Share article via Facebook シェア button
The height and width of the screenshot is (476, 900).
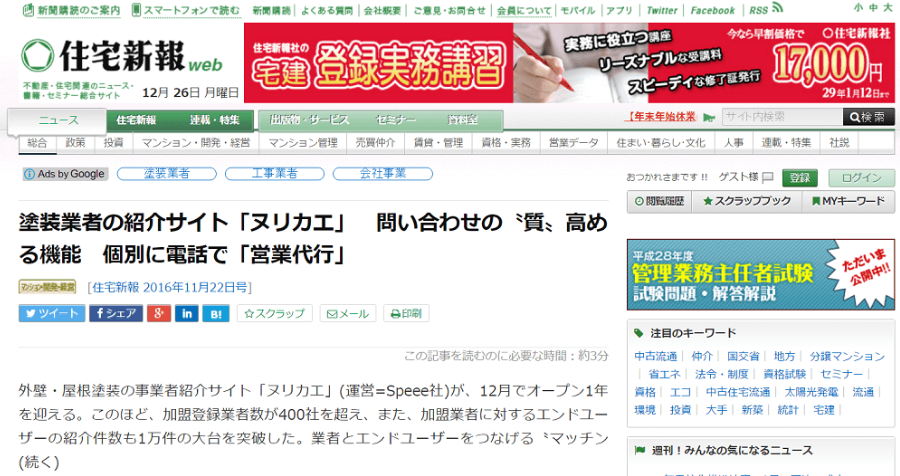pos(115,313)
